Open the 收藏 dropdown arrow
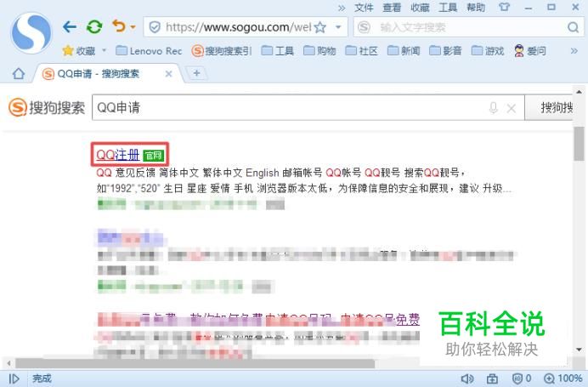The height and width of the screenshot is (387, 588). click(x=104, y=50)
